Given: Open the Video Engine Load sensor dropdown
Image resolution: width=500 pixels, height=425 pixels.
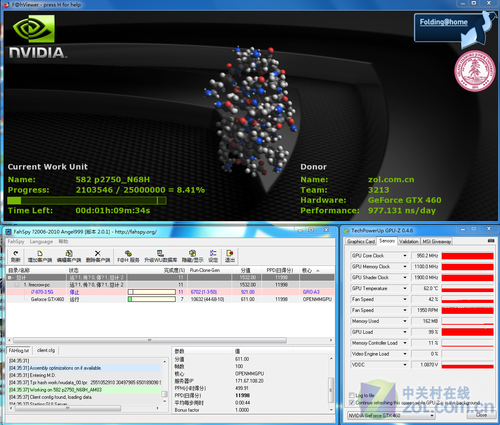Looking at the screenshot, I should pos(405,354).
